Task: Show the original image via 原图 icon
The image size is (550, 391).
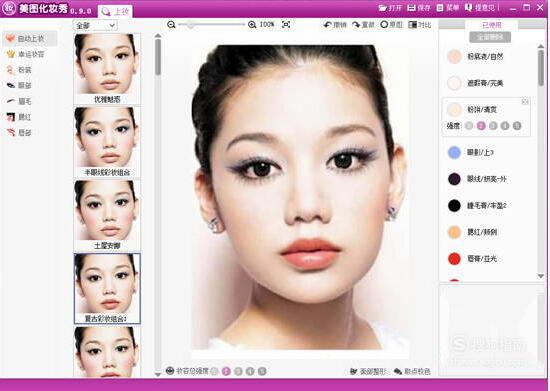Action: pos(384,25)
